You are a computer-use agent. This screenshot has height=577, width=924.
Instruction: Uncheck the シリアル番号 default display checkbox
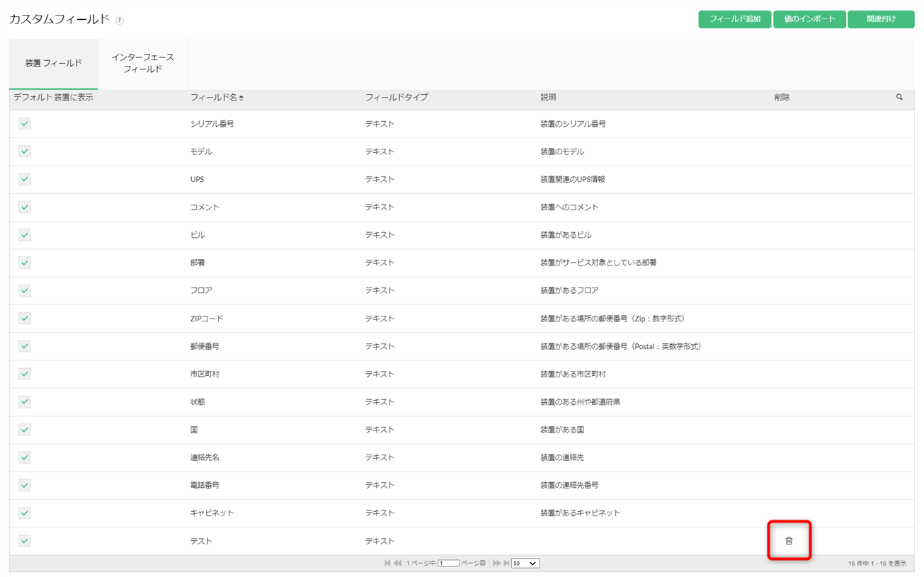click(25, 124)
